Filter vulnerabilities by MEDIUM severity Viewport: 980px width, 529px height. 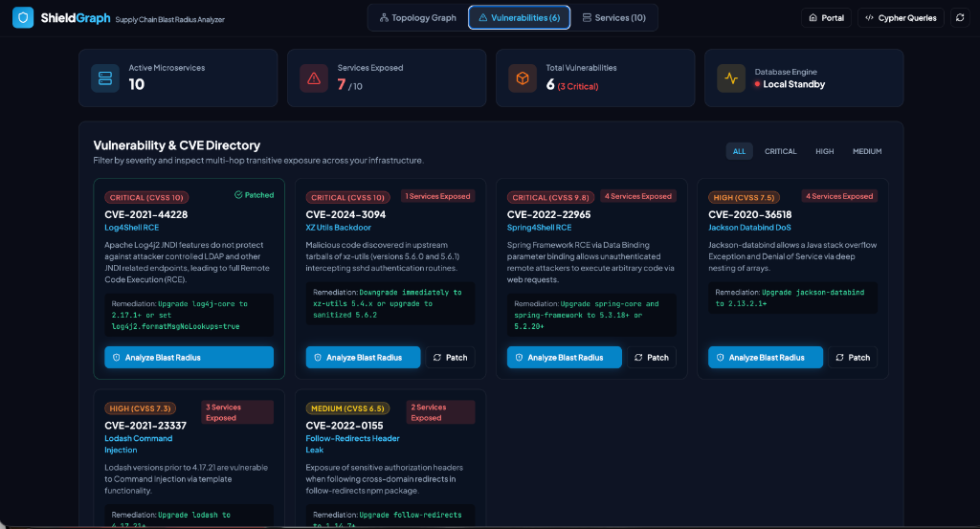pyautogui.click(x=867, y=151)
